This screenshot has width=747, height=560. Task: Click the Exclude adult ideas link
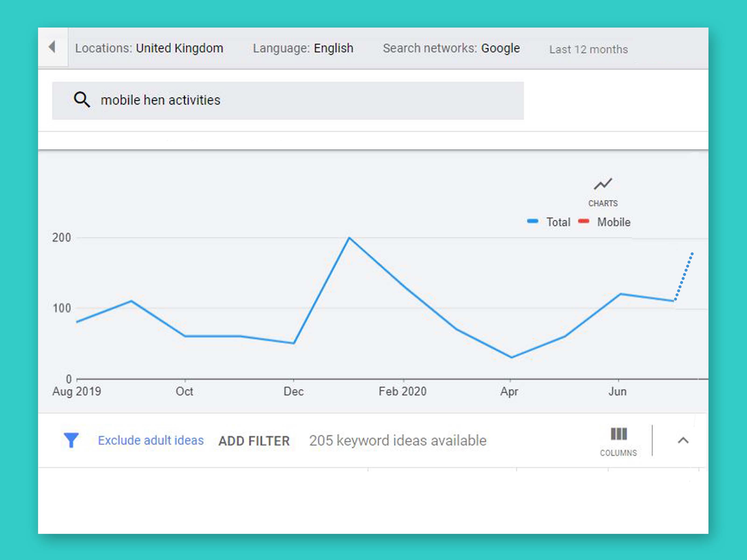[x=151, y=440]
